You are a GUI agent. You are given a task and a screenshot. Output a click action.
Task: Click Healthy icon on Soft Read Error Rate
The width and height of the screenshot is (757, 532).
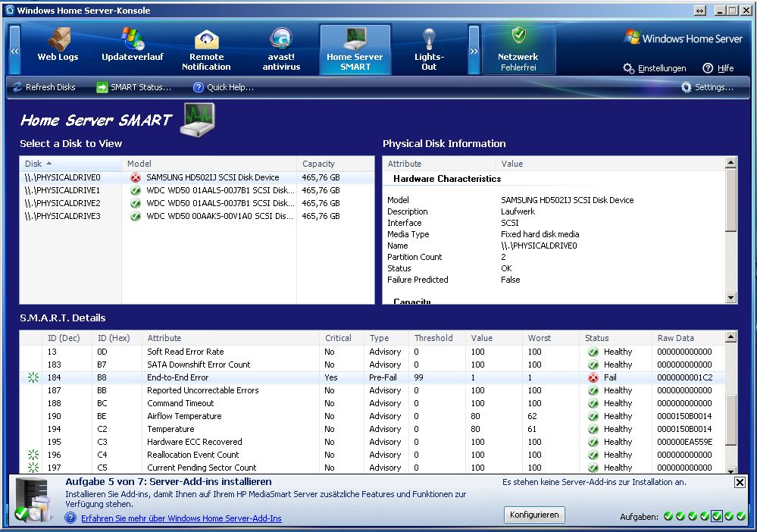(593, 352)
